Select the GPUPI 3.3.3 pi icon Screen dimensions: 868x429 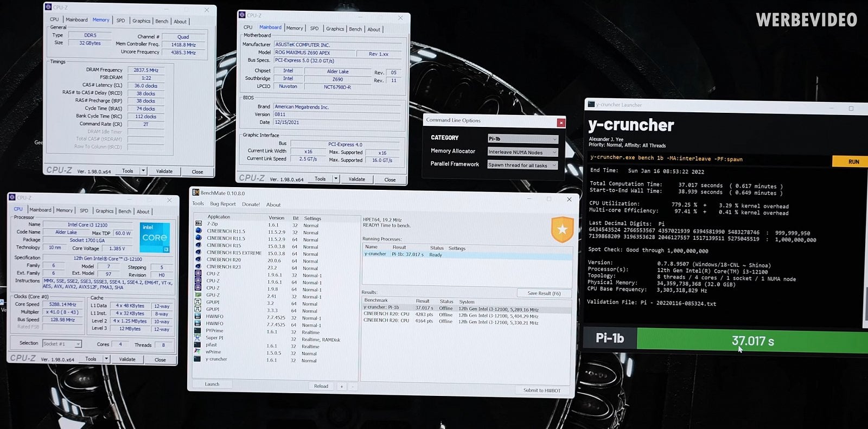[198, 309]
